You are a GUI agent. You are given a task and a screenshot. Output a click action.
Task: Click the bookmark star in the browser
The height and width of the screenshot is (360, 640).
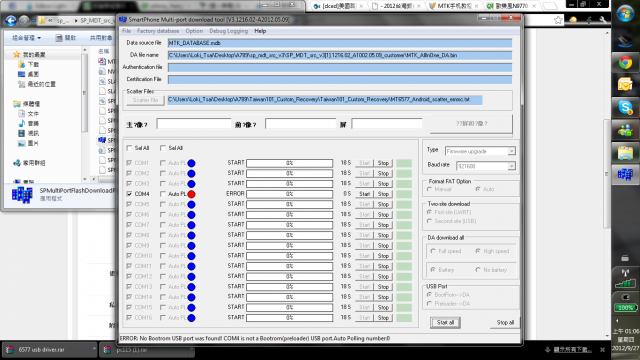(558, 20)
